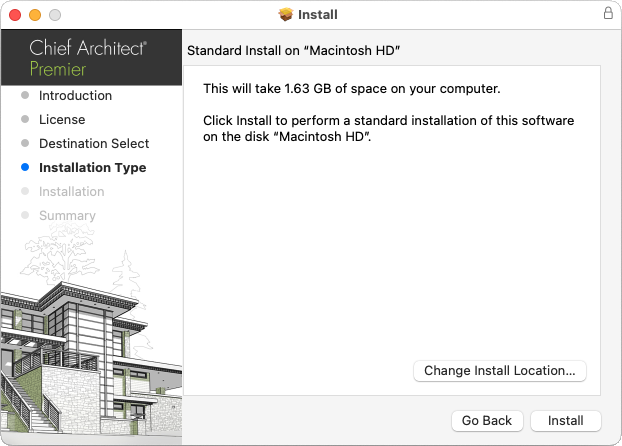Select the Installation Type step
The width and height of the screenshot is (622, 446).
[x=92, y=167]
